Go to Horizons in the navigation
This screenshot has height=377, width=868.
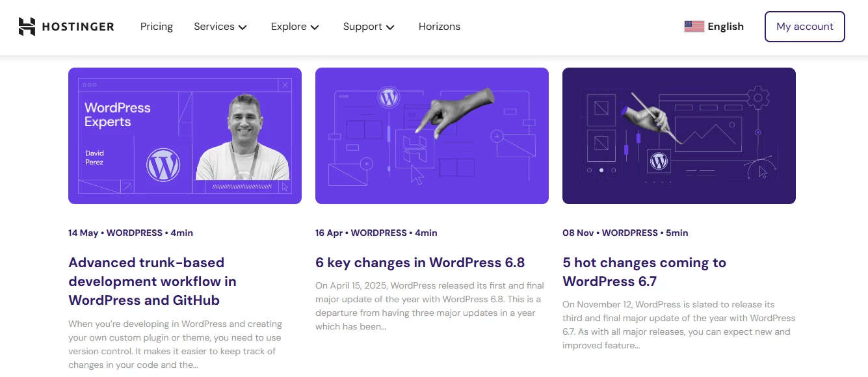coord(440,27)
